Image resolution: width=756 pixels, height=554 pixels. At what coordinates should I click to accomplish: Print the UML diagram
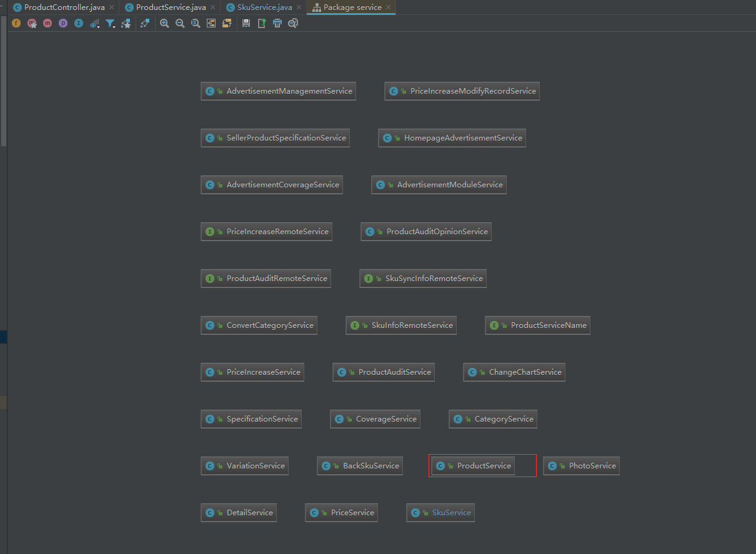pos(277,23)
